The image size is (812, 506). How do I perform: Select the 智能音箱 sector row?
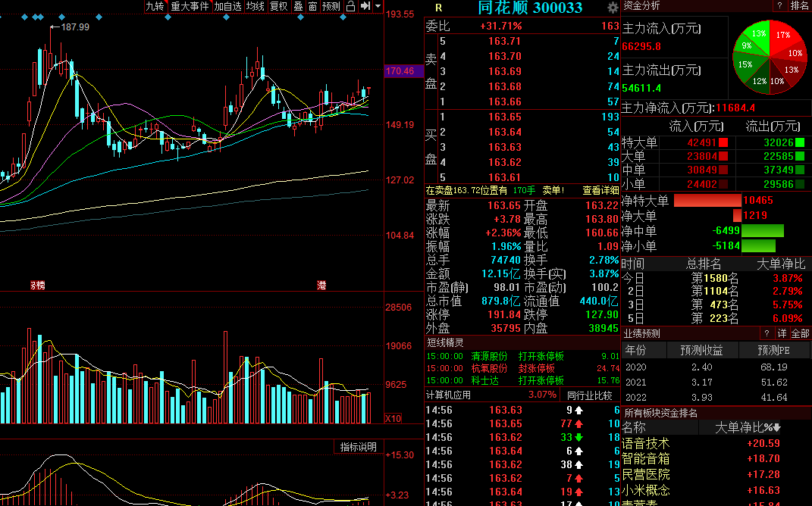tap(716, 459)
